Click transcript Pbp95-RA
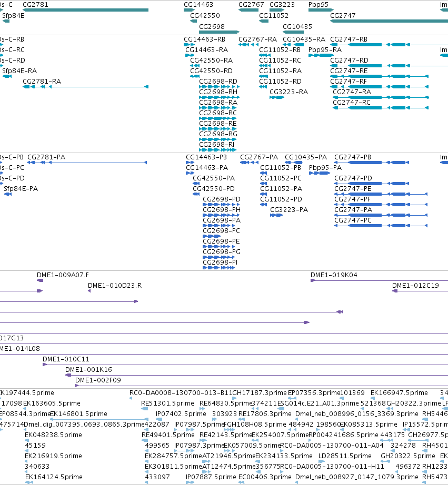 click(325, 50)
